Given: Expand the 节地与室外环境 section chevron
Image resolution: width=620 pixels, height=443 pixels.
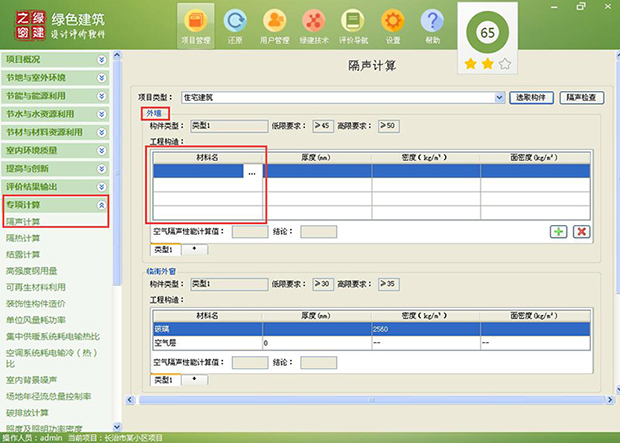Looking at the screenshot, I should pyautogui.click(x=102, y=78).
